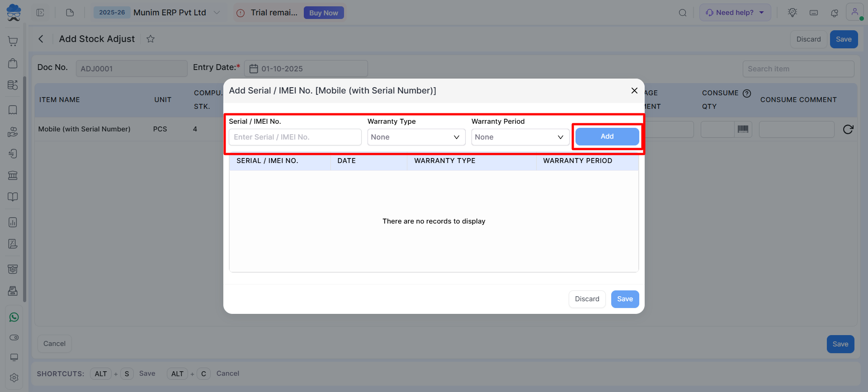
Task: Click the barcode scanner icon
Action: (x=743, y=129)
